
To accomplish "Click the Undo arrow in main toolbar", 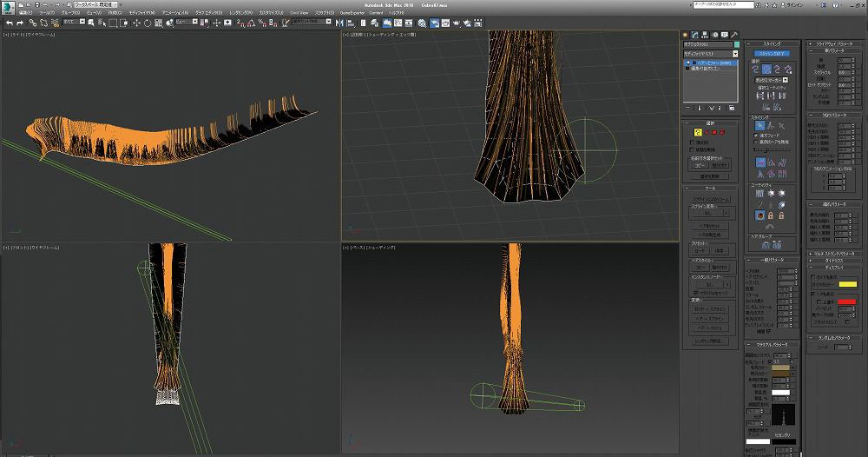I will (8, 23).
